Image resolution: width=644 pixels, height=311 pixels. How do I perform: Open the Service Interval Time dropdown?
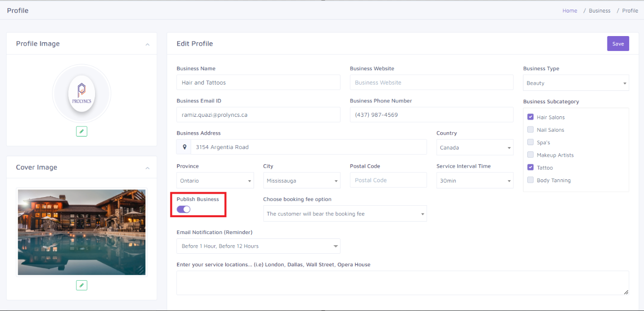coord(475,181)
